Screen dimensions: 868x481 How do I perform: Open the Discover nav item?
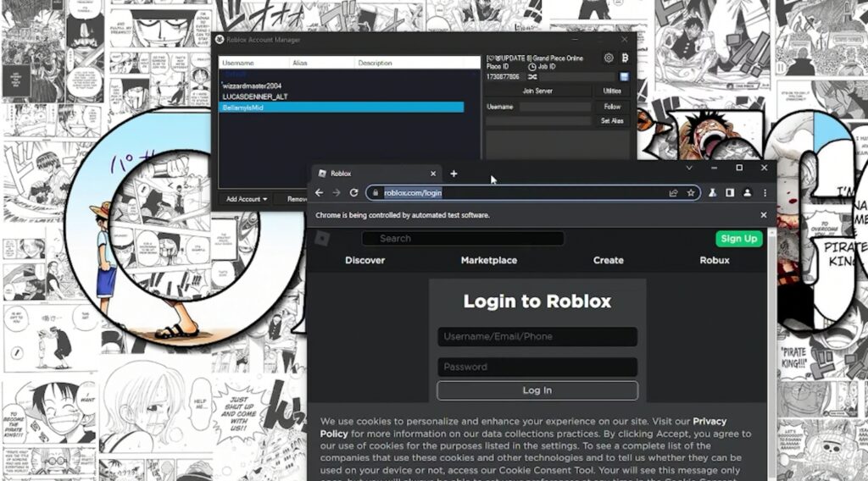tap(364, 261)
